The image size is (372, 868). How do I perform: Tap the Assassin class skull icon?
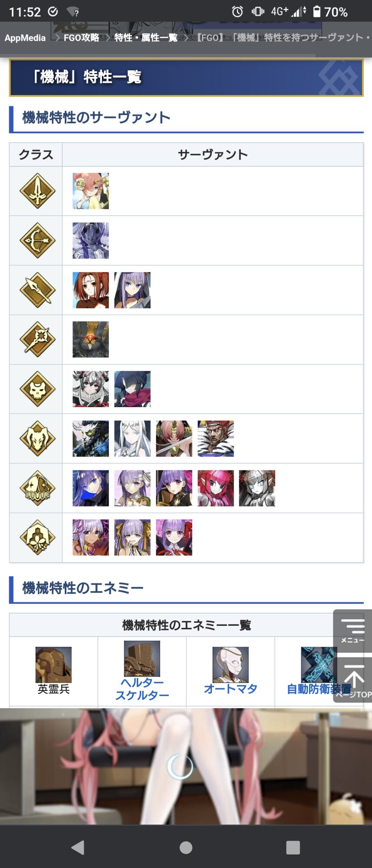click(x=37, y=389)
